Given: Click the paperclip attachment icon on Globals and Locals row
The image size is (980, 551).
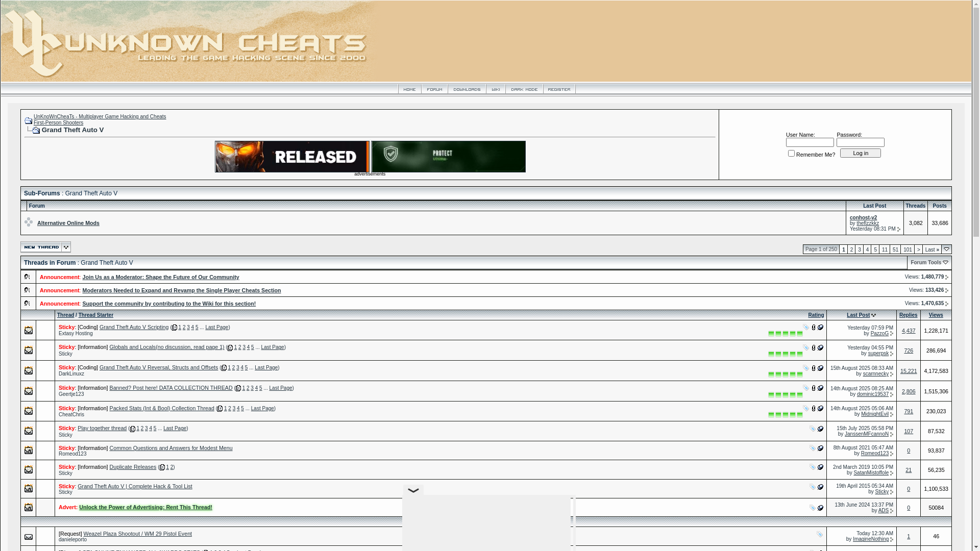Looking at the screenshot, I should (x=814, y=348).
